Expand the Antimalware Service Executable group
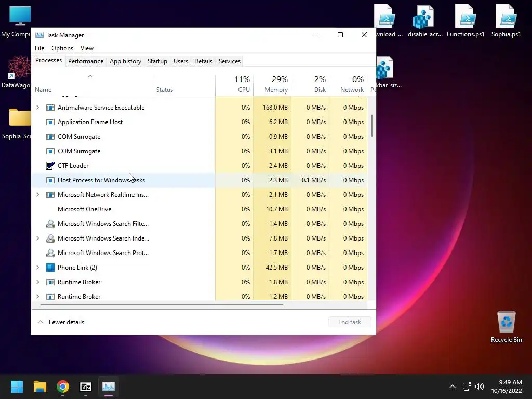532x399 pixels. (x=37, y=108)
